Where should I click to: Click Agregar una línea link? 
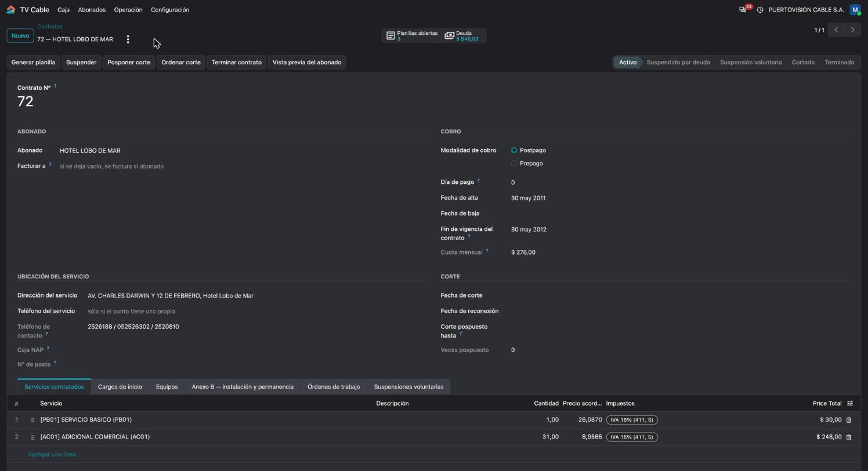point(52,455)
